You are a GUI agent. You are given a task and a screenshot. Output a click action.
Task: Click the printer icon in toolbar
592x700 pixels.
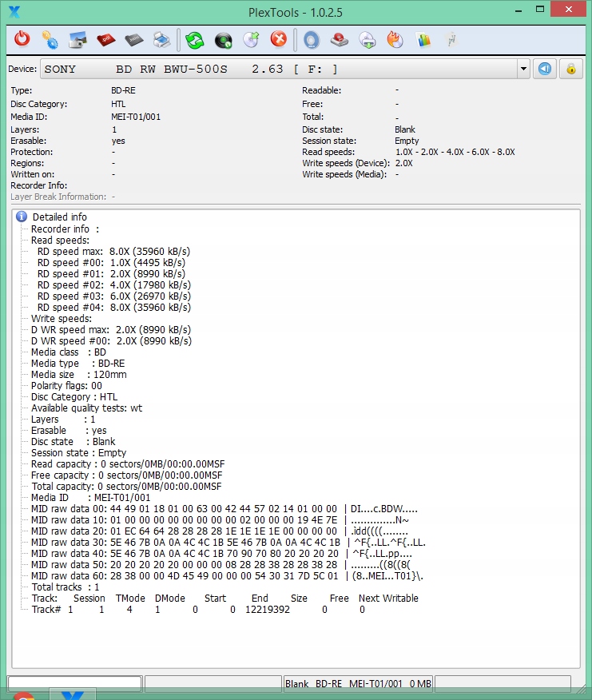point(161,39)
